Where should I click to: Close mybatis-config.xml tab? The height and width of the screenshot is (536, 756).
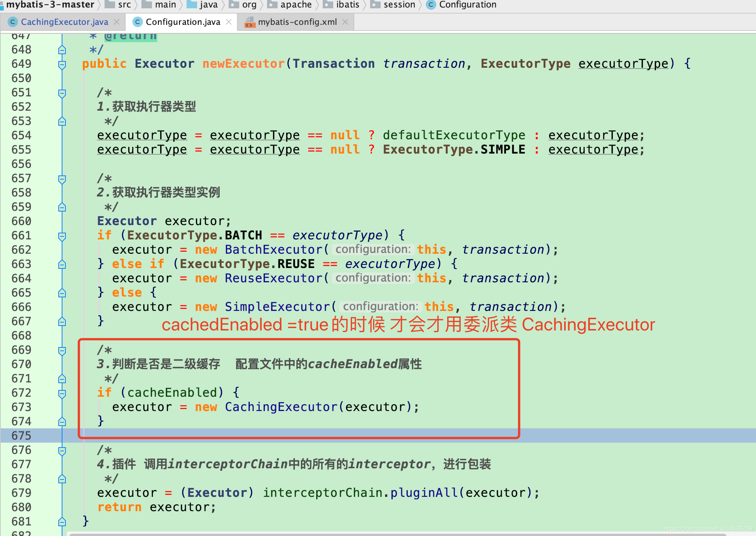[x=345, y=22]
